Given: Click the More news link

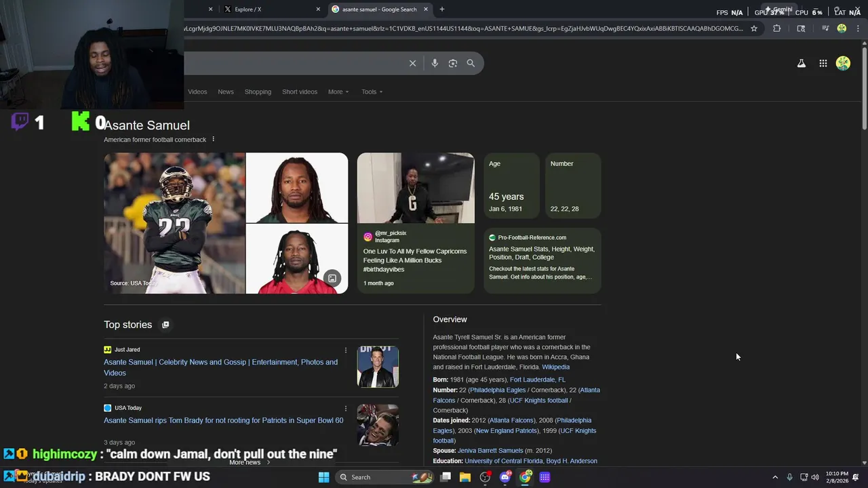Looking at the screenshot, I should (250, 462).
